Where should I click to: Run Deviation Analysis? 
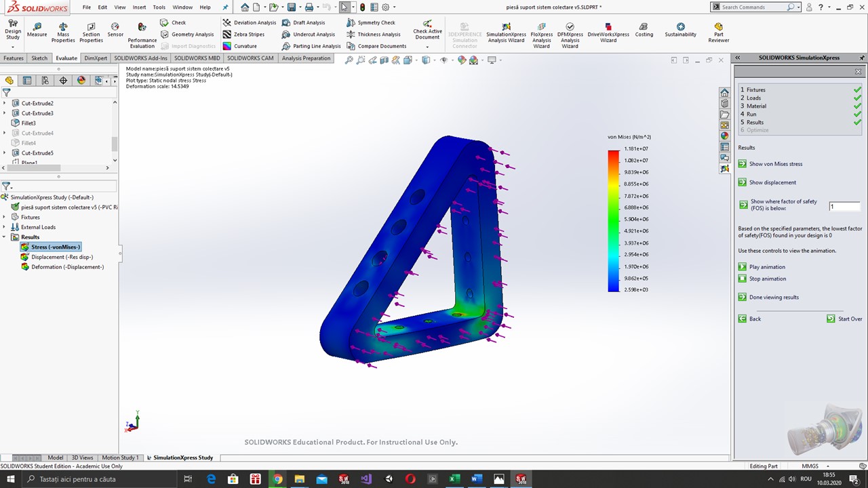pyautogui.click(x=250, y=22)
